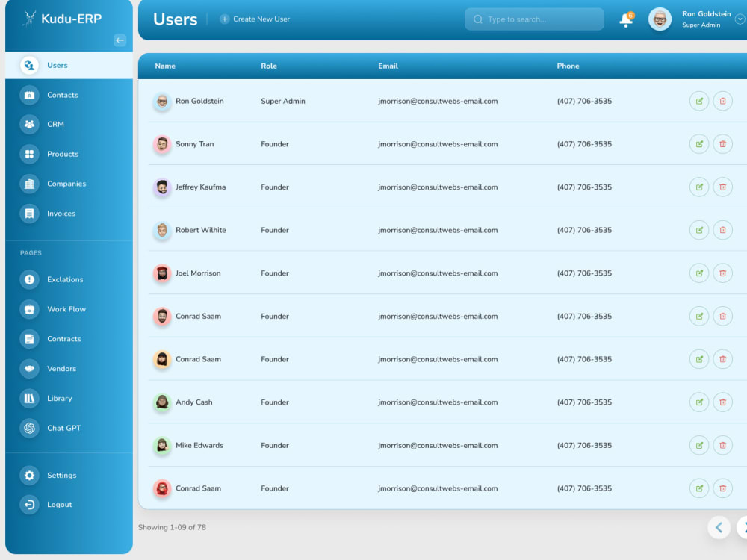Delete the Ron Goldstein row
This screenshot has width=747, height=560.
click(722, 101)
